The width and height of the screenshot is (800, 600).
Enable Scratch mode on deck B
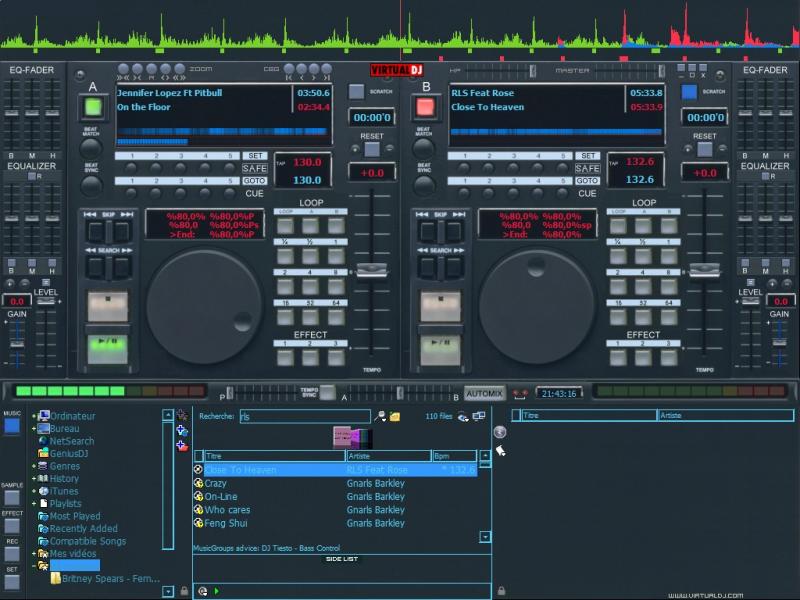(x=689, y=91)
